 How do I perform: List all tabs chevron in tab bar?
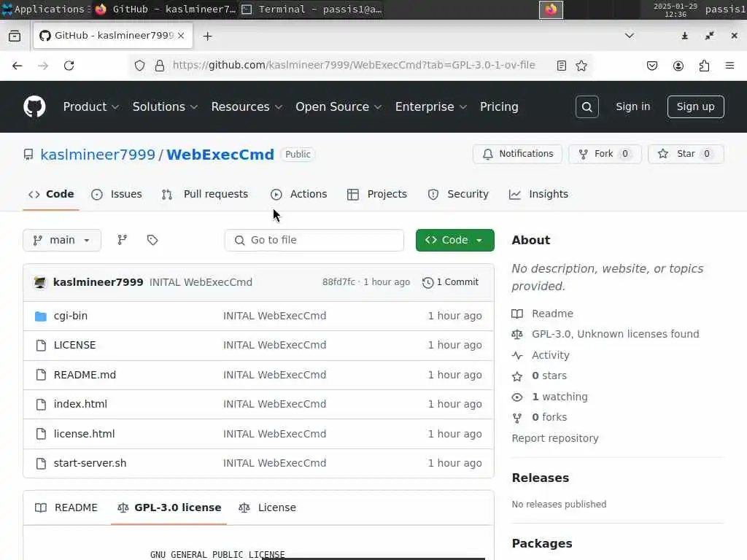click(630, 36)
